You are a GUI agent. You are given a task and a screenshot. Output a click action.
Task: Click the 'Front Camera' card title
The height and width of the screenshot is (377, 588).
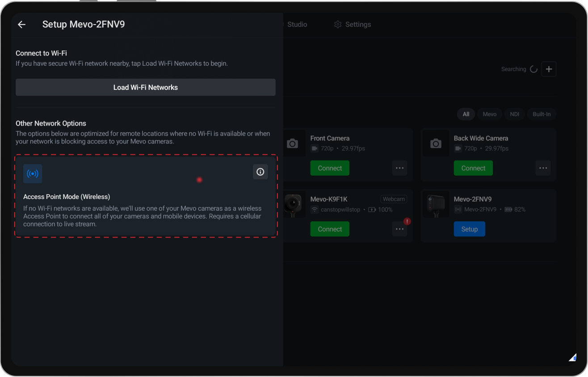pyautogui.click(x=330, y=138)
